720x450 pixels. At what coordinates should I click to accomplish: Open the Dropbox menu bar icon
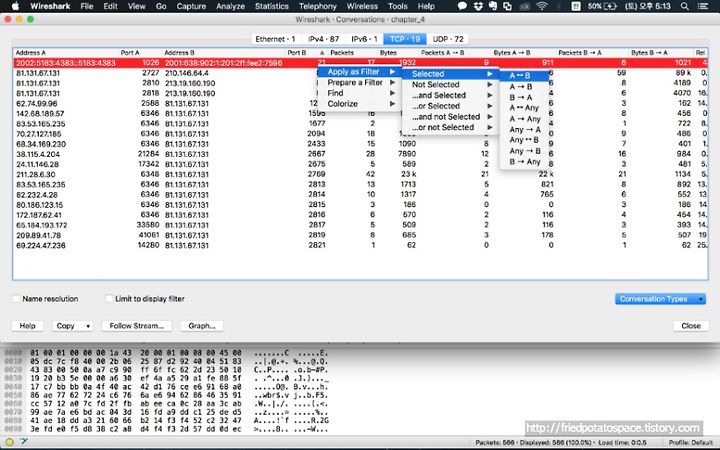coord(478,6)
